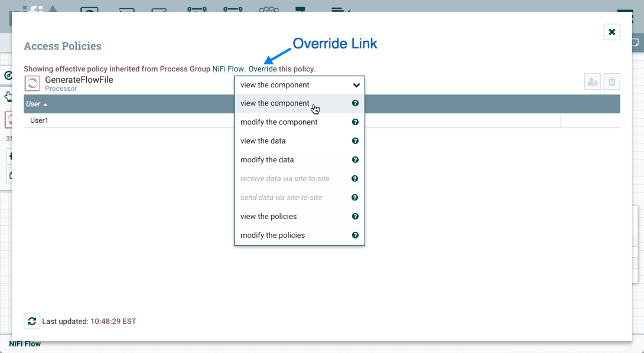Choose 'modify the data' from the list
Screen dimensions: 644x353
[267, 160]
